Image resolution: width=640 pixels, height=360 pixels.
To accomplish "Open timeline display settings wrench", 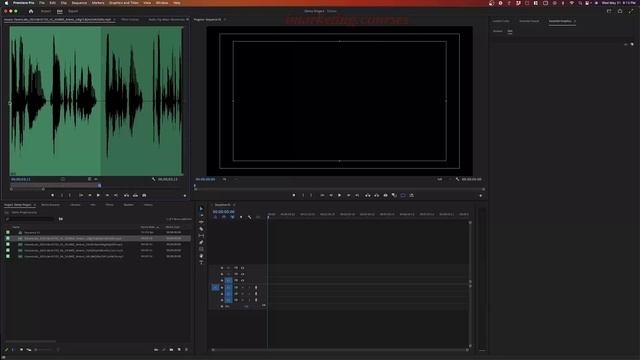I will (249, 217).
